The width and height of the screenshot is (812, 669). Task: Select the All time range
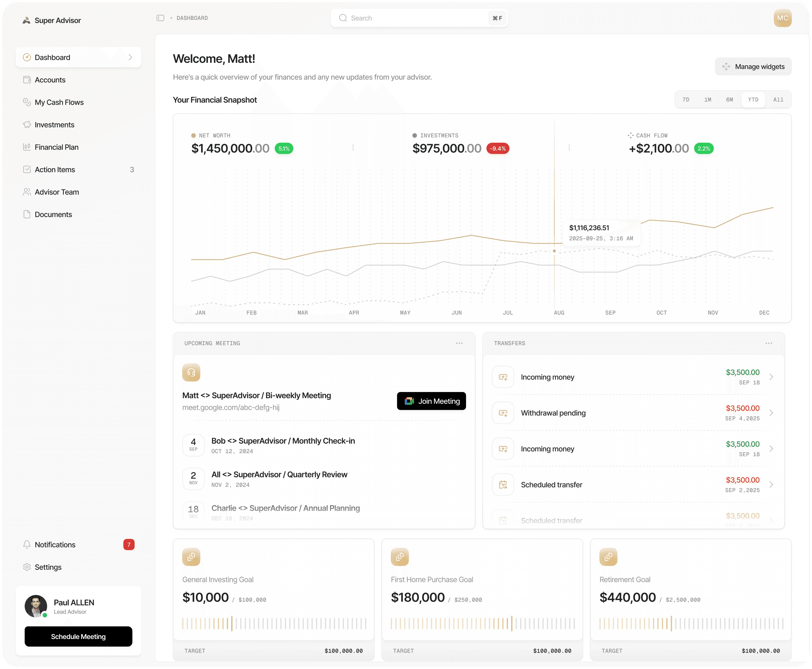[x=778, y=100]
